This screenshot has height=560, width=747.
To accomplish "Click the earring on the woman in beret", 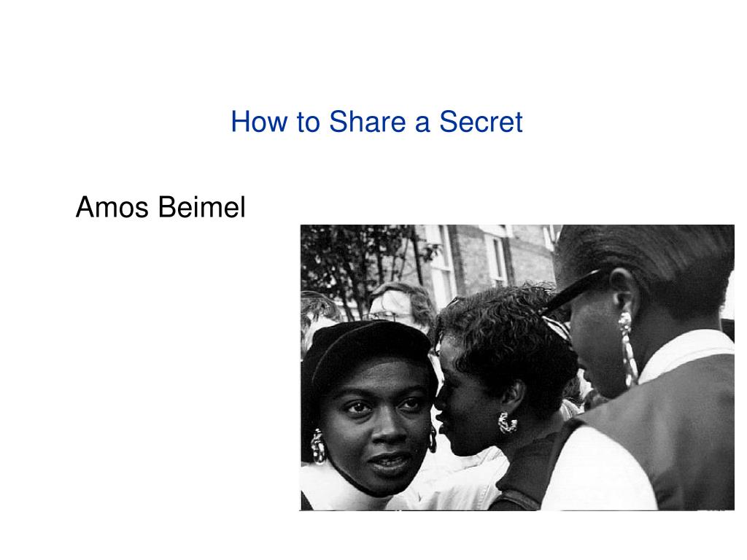I will pos(318,446).
